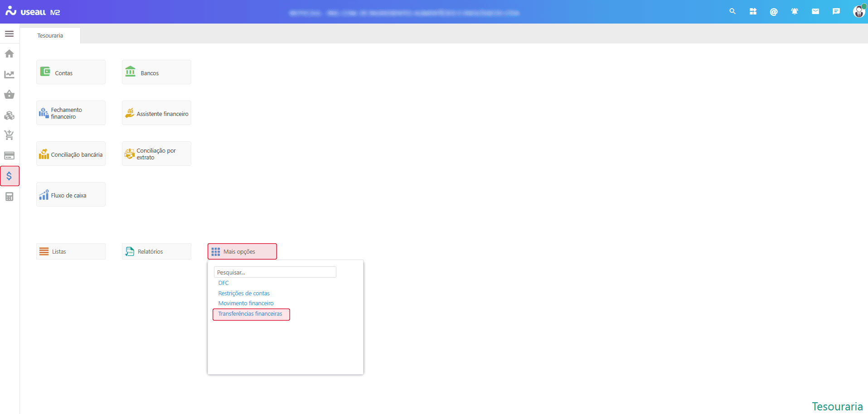Viewport: 868px width, 414px height.
Task: Open the Conciliação bancária button
Action: [71, 154]
